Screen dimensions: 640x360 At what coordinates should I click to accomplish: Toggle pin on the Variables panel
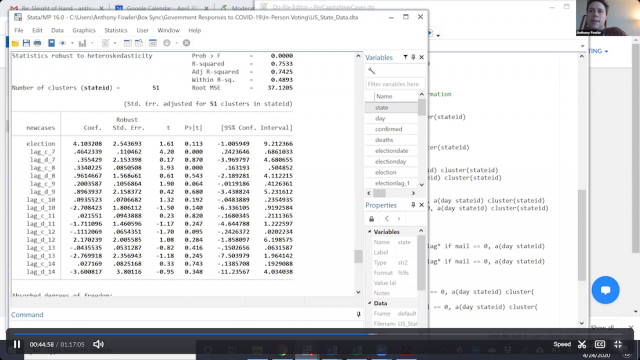pyautogui.click(x=413, y=58)
